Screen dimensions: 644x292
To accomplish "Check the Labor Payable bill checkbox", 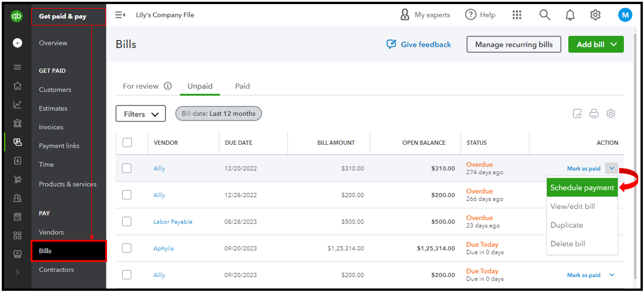I will coord(127,222).
